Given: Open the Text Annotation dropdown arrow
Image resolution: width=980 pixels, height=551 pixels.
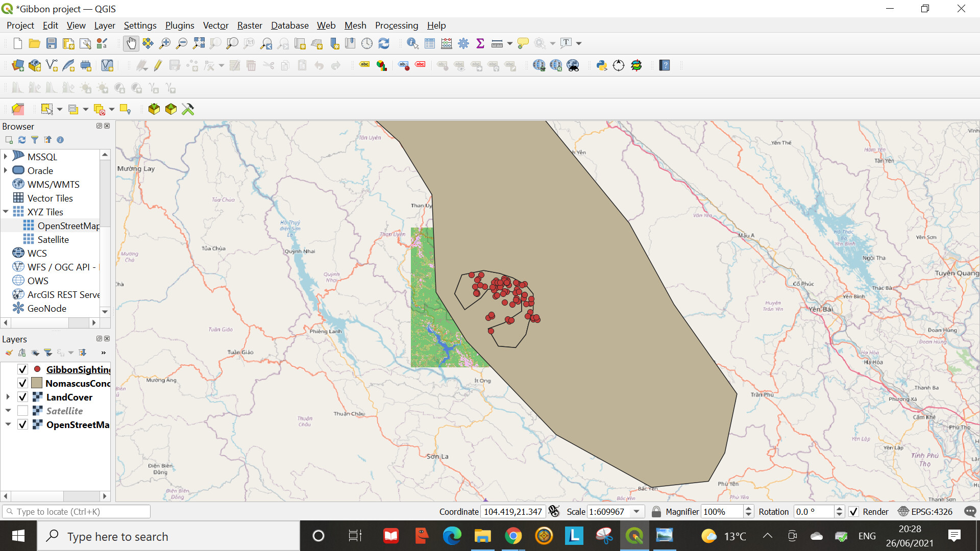Looking at the screenshot, I should pos(579,44).
